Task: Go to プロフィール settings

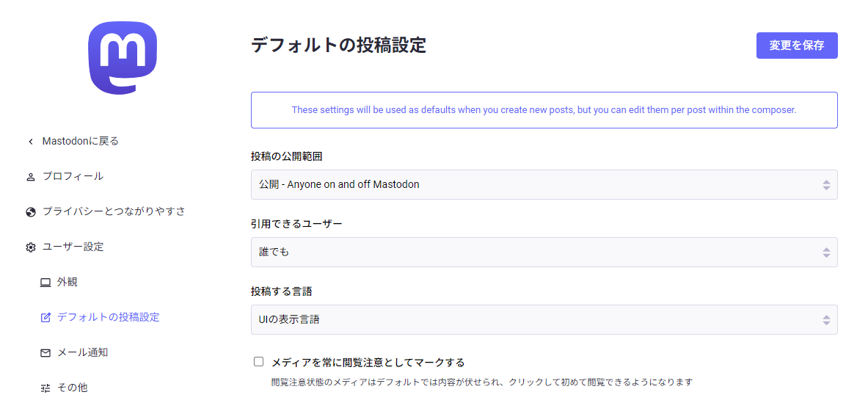Action: [73, 176]
